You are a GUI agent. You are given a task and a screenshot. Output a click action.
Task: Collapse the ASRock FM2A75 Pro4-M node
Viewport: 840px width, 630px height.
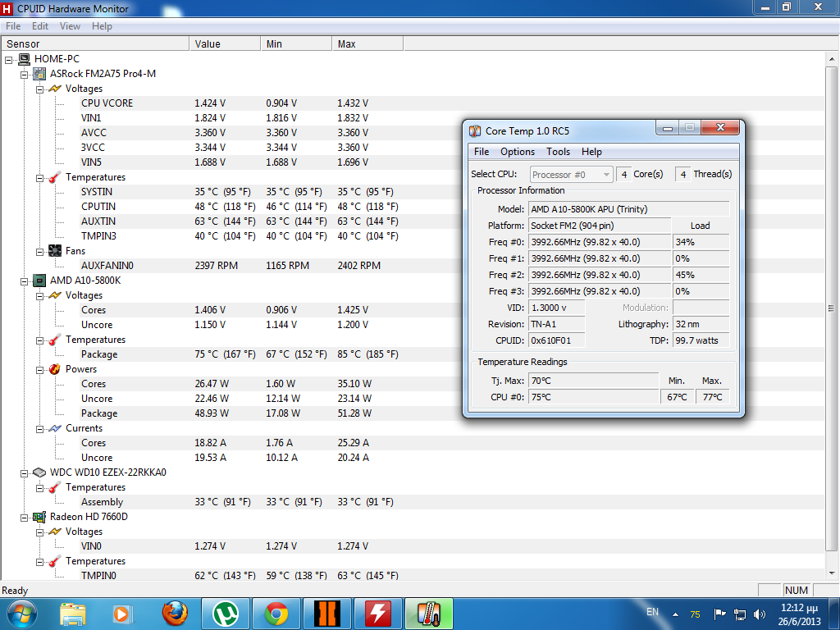pyautogui.click(x=24, y=75)
